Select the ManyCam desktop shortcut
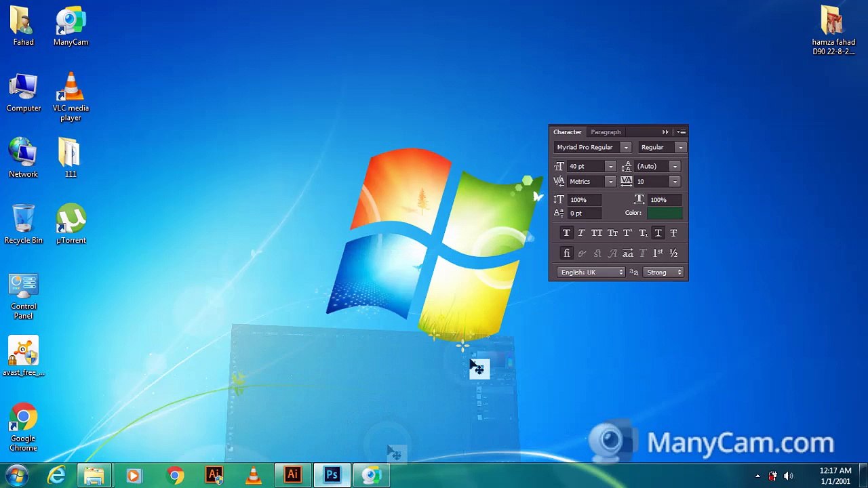This screenshot has height=488, width=868. tap(71, 26)
